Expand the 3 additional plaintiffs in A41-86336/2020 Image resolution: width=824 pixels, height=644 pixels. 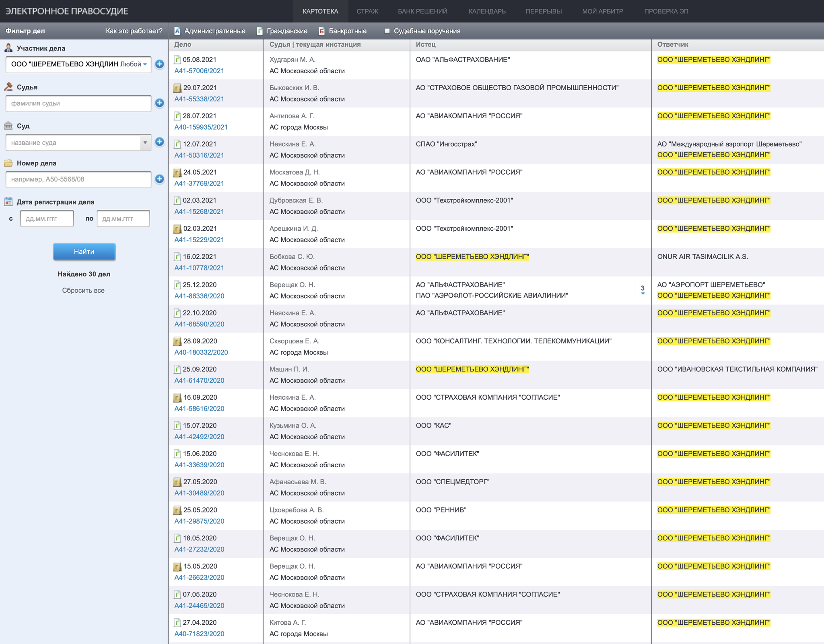[643, 290]
